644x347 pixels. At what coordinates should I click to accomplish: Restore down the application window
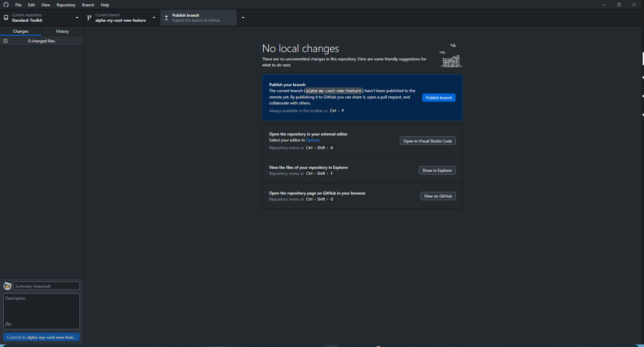(x=619, y=5)
